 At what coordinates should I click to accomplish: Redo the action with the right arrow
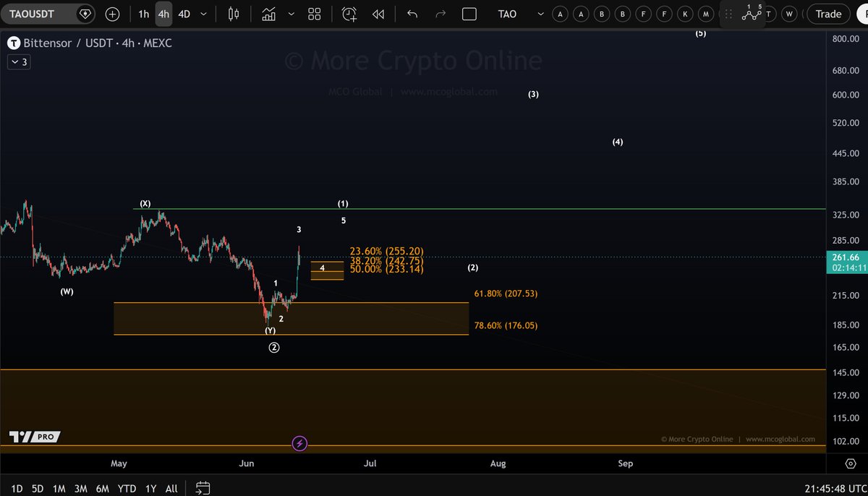[441, 14]
